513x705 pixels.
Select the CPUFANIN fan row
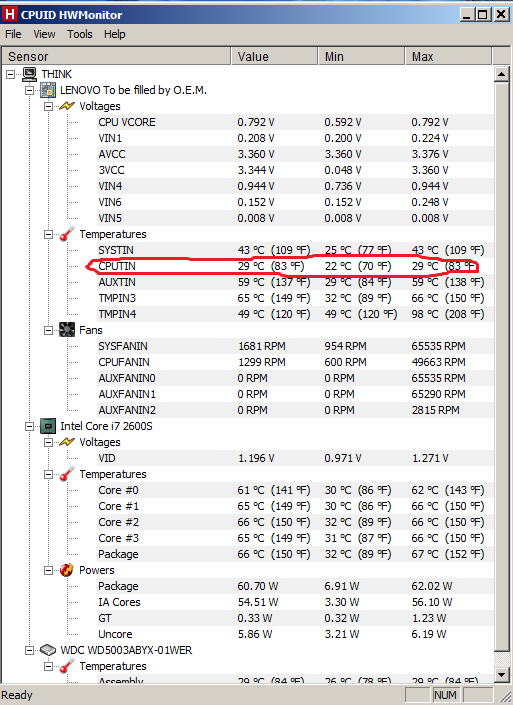pos(295,362)
